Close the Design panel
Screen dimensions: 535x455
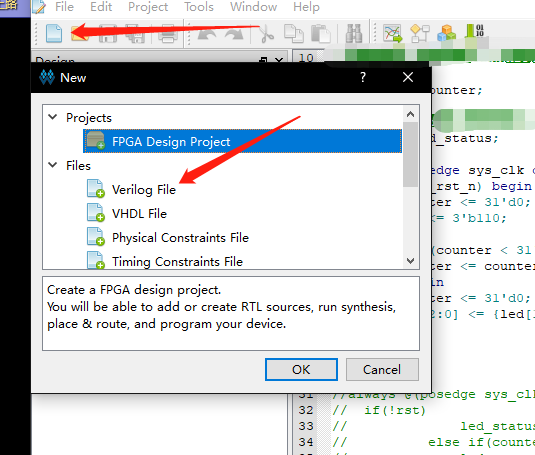click(279, 61)
